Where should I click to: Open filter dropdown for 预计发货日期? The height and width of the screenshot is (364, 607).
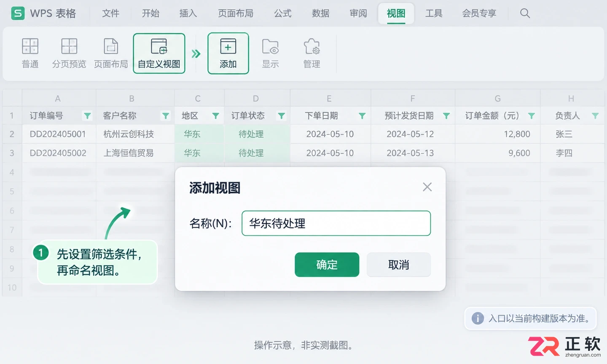[x=446, y=115]
